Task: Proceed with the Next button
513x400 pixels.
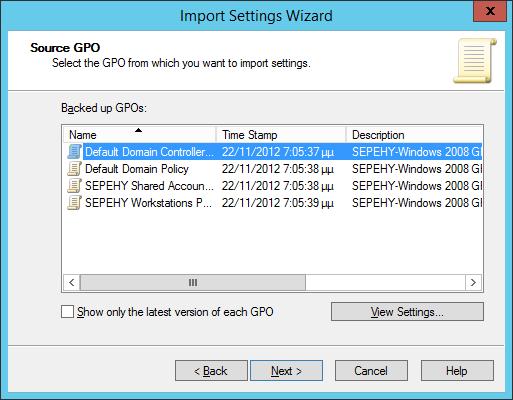Action: 286,370
